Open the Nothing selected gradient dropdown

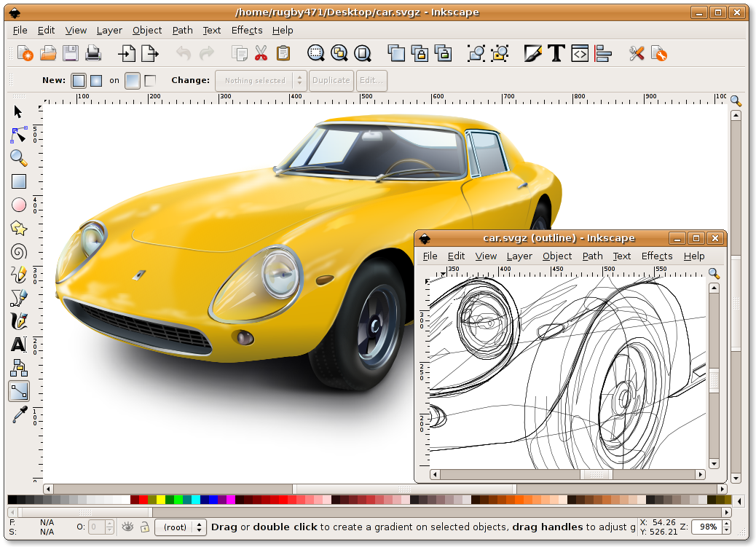pyautogui.click(x=259, y=80)
